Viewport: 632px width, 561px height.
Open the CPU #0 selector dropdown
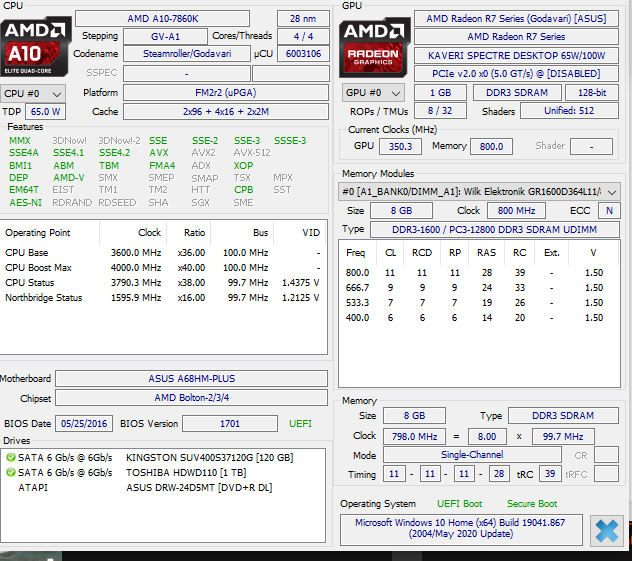click(33, 94)
